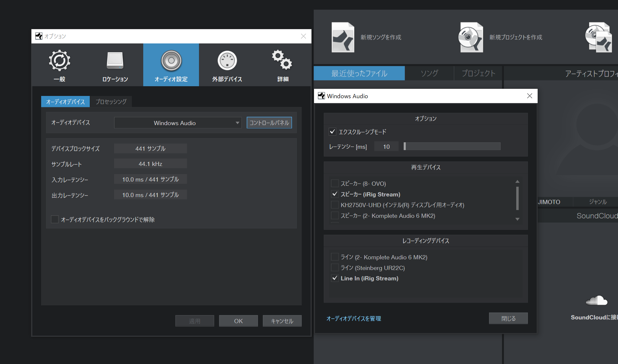The image size is (618, 364).
Task: Toggle オーディオデバイスをバックグラウンドで解除 checkbox
Action: (x=55, y=219)
